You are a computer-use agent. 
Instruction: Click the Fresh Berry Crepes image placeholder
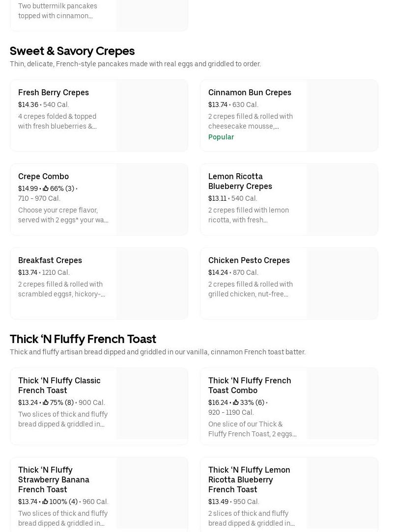pos(152,115)
